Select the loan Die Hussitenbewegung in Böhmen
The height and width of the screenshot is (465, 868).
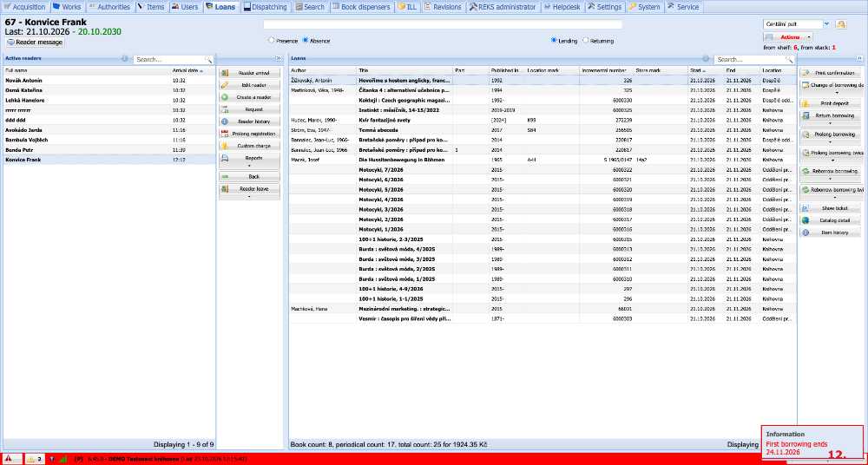[x=542, y=160]
